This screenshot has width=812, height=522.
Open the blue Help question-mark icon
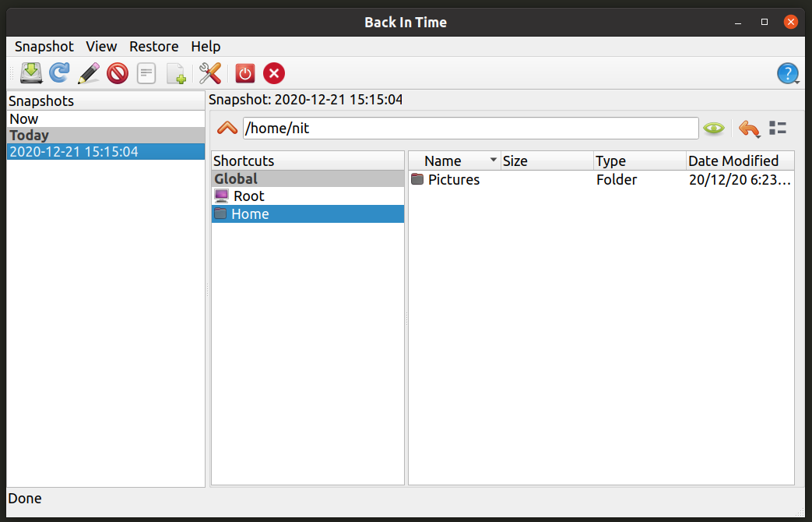pos(788,73)
